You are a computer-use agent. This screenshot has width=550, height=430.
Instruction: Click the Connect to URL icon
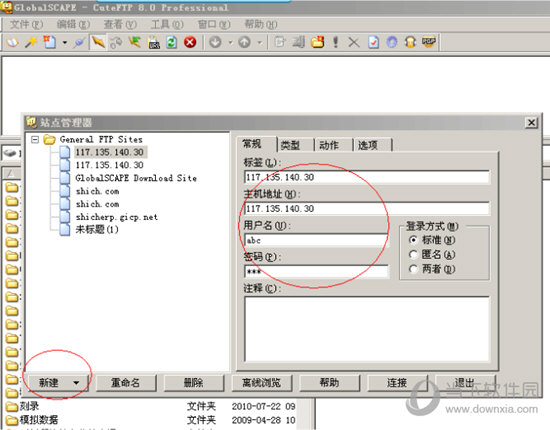154,43
